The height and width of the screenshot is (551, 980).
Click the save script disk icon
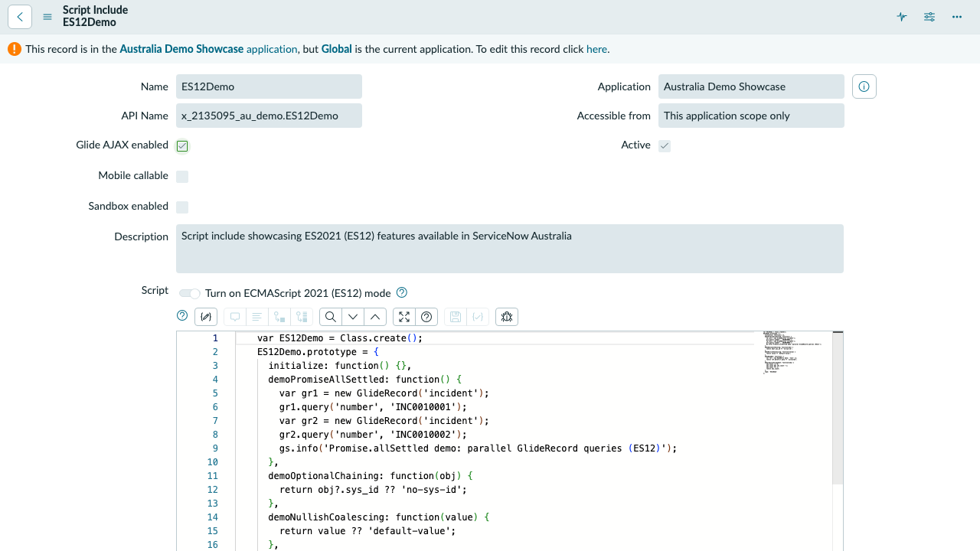pos(456,317)
